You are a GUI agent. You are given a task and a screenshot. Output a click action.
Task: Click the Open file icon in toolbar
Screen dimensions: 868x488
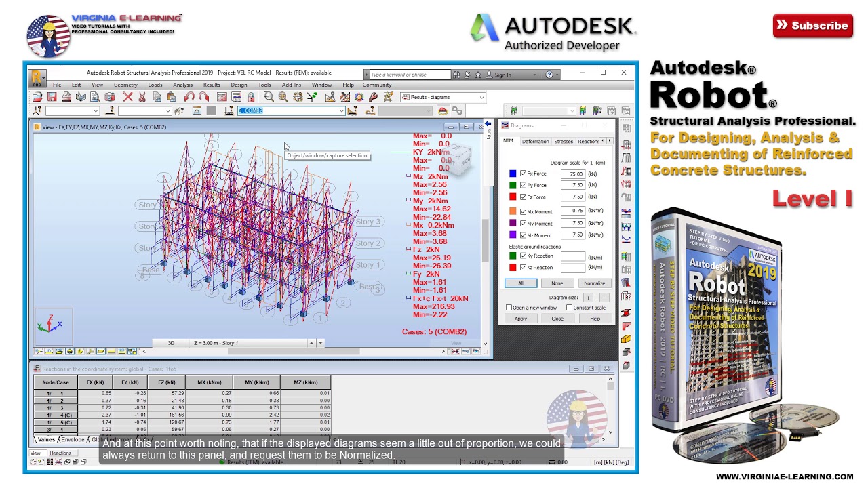pos(37,97)
